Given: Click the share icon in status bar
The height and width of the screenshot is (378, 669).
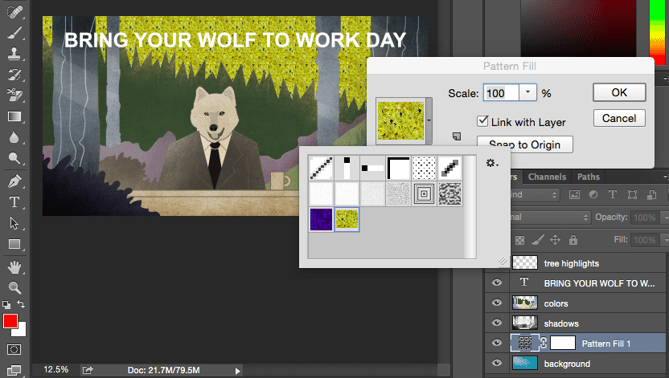Looking at the screenshot, I should (x=87, y=370).
